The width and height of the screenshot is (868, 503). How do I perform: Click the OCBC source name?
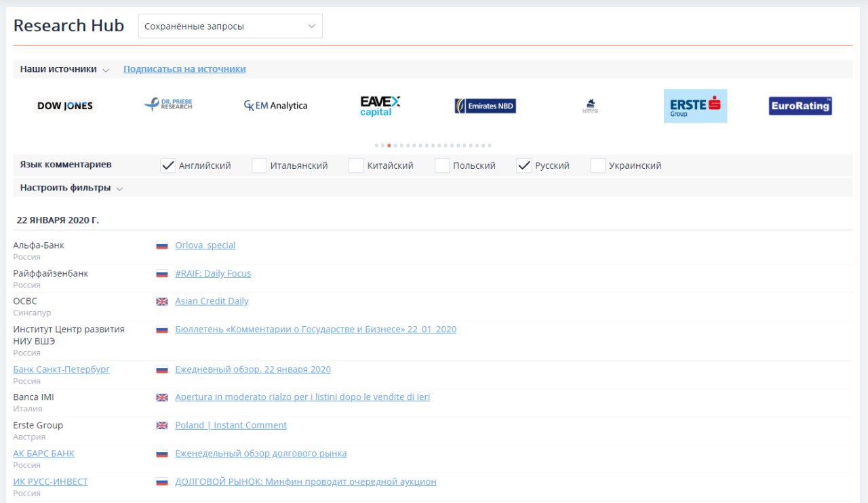point(25,301)
